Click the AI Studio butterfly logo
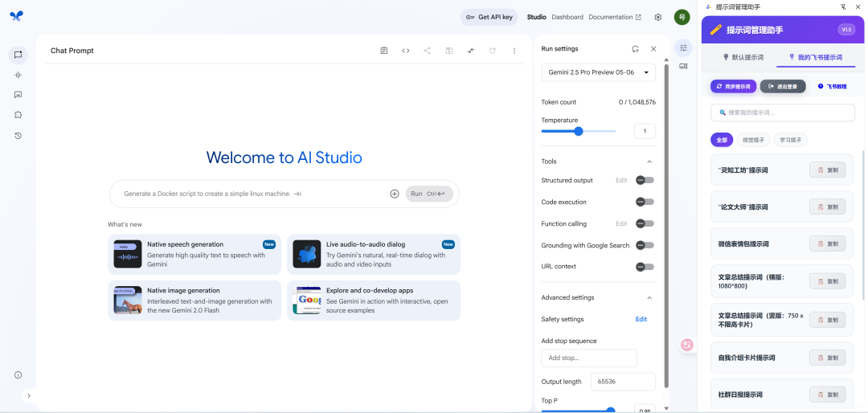The height and width of the screenshot is (413, 868). (17, 16)
